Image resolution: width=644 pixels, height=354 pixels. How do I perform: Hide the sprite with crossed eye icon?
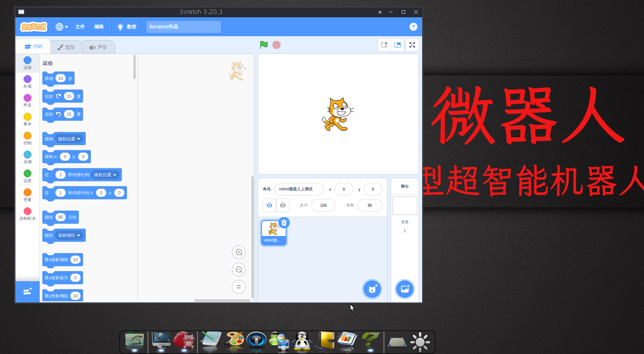tap(283, 205)
